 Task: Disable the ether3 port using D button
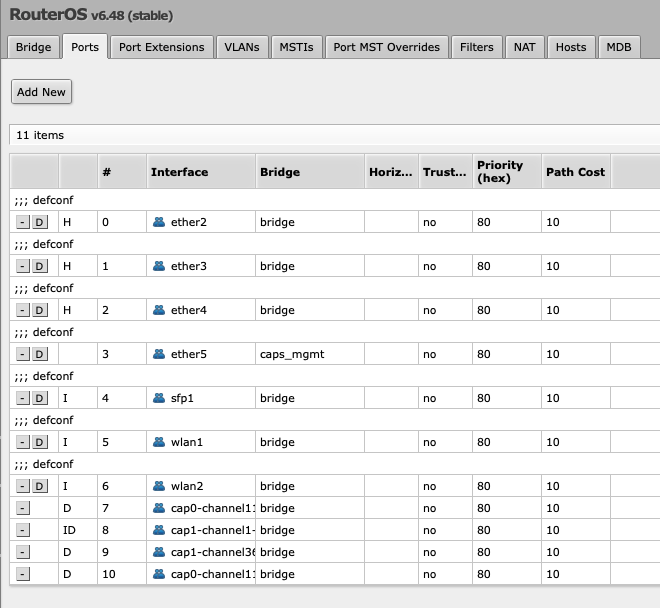click(39, 266)
